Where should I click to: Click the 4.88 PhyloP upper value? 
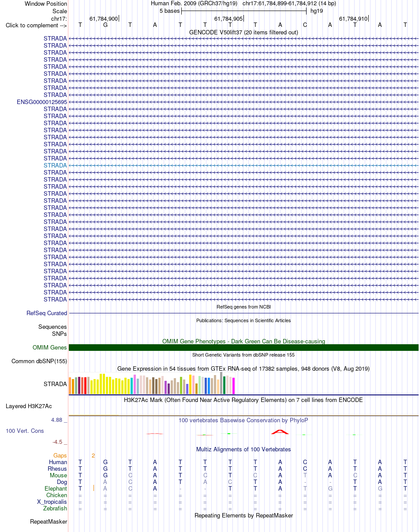[59, 420]
